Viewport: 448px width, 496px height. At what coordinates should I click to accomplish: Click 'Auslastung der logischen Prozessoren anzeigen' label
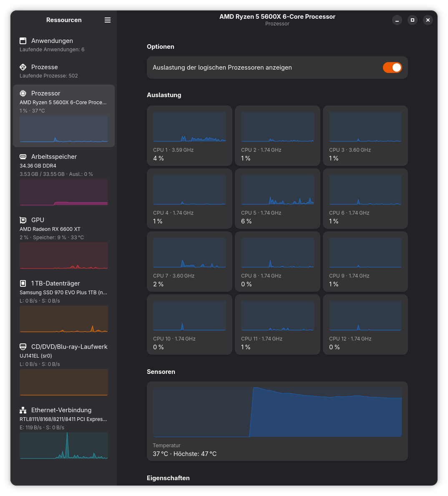pyautogui.click(x=222, y=68)
